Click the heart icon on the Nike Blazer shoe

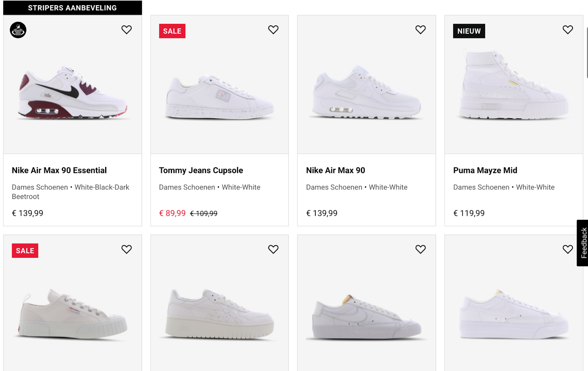coord(420,249)
